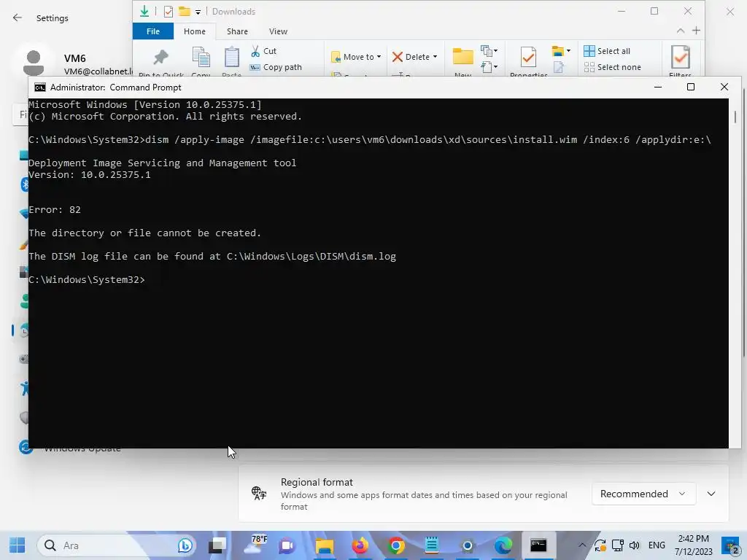Open the notification center badge icon
The height and width of the screenshot is (560, 747).
[x=730, y=545]
